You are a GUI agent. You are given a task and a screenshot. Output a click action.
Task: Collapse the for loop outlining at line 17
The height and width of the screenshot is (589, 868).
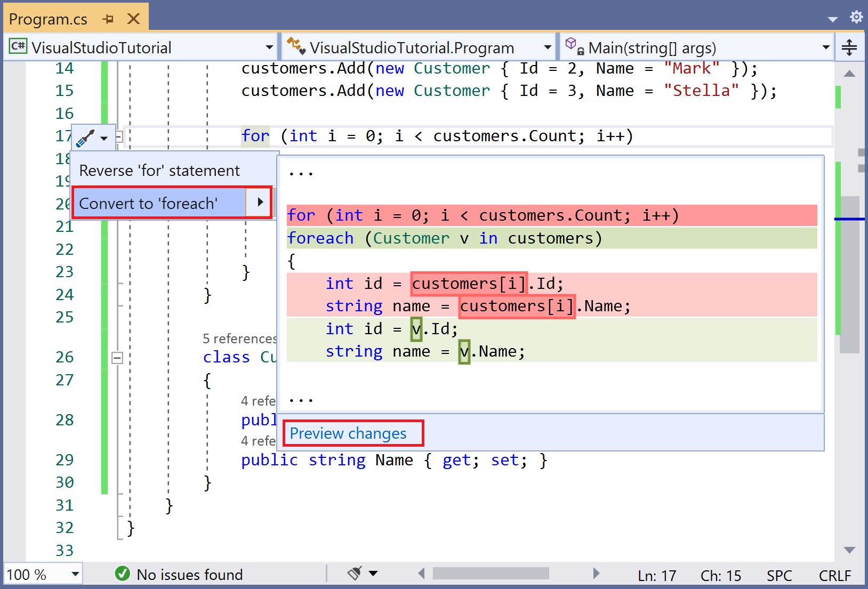[119, 136]
